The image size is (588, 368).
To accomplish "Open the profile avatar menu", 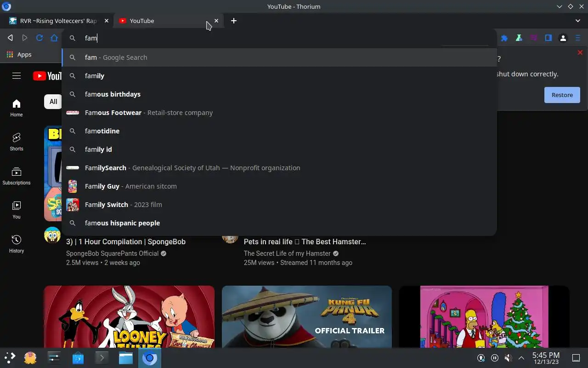I will (x=563, y=38).
